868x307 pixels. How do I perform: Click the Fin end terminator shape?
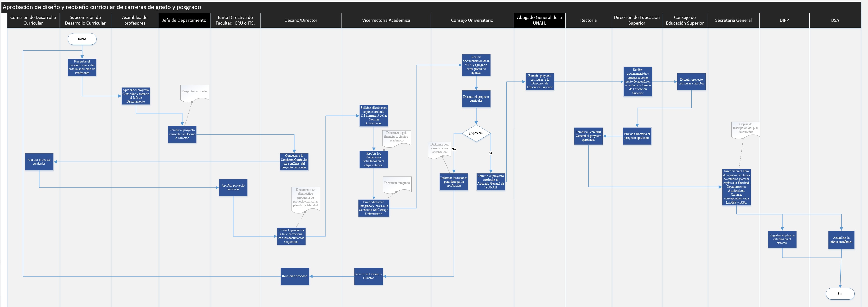coord(840,293)
